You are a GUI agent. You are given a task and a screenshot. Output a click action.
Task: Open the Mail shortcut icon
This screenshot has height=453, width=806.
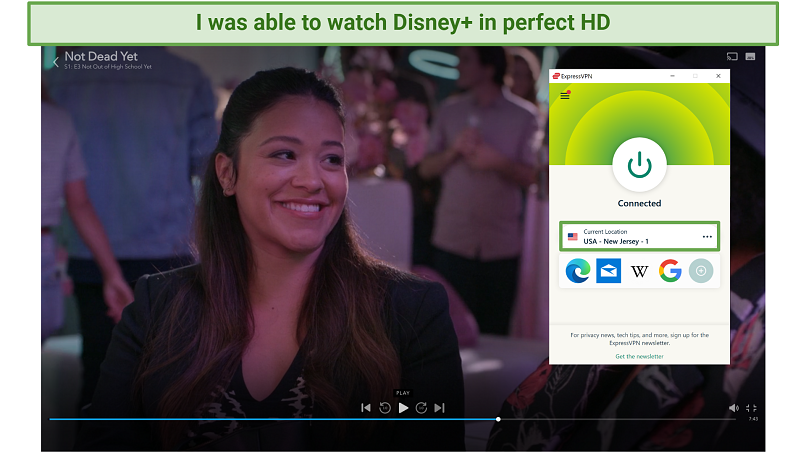point(608,270)
